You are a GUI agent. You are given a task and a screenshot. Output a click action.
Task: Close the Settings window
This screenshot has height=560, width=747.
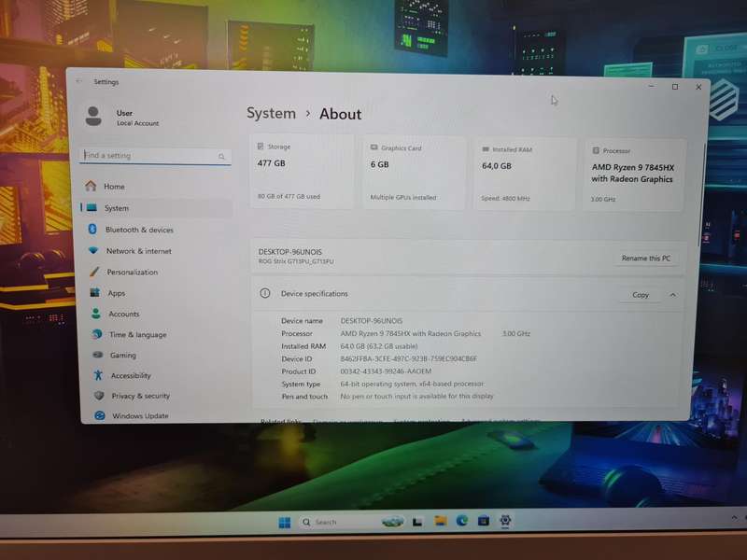point(698,87)
